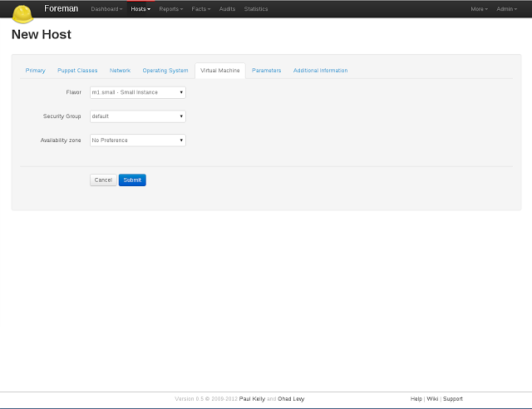The width and height of the screenshot is (532, 409).
Task: Select the Virtual Machine tab
Action: (x=219, y=71)
